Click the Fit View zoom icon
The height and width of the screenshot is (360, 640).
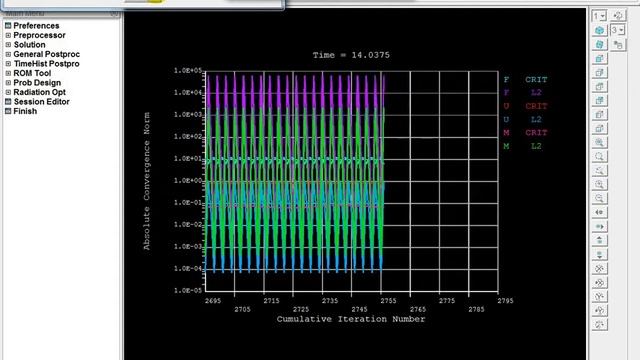click(599, 142)
